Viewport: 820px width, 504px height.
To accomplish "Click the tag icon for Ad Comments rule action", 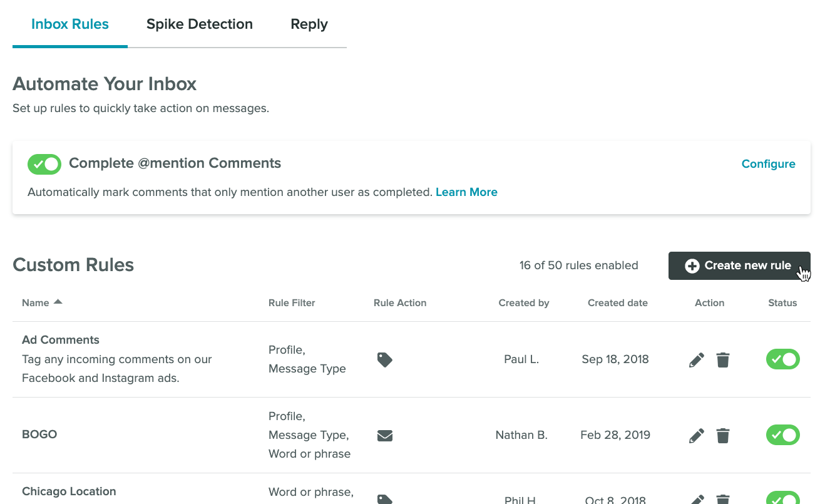I will (x=384, y=359).
